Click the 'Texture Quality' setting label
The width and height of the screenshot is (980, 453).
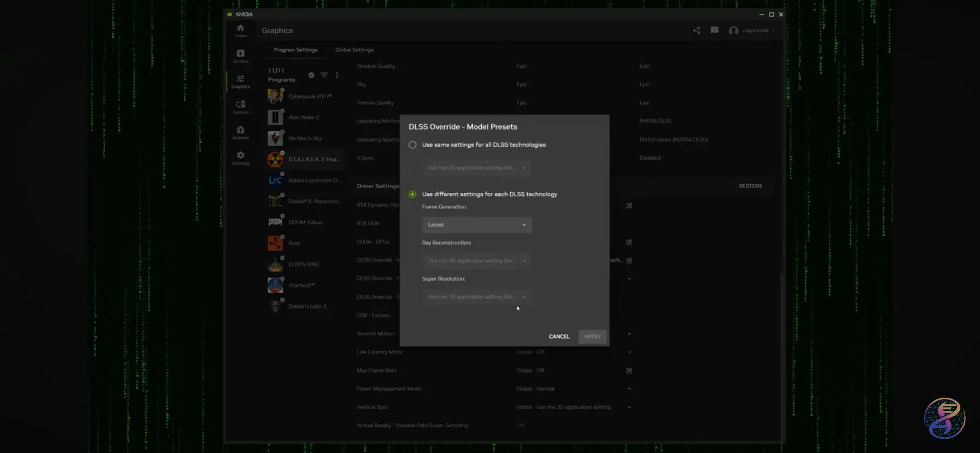(375, 103)
